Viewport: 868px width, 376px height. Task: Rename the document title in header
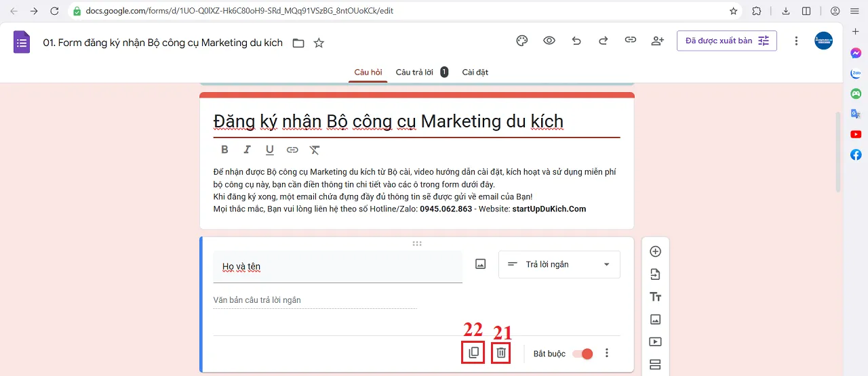pos(163,43)
